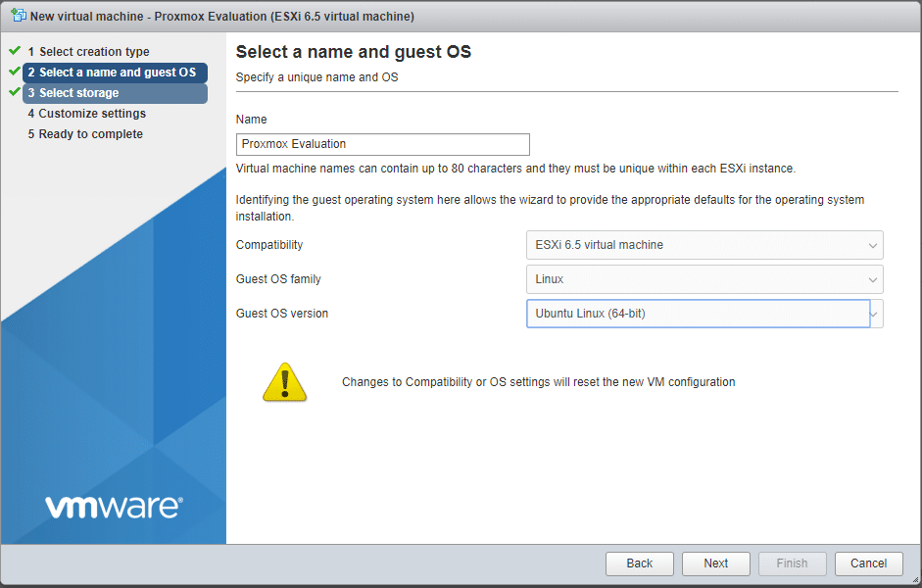922x588 pixels.
Task: Click the Name field containing Proxmox Evaluation
Action: coord(383,145)
